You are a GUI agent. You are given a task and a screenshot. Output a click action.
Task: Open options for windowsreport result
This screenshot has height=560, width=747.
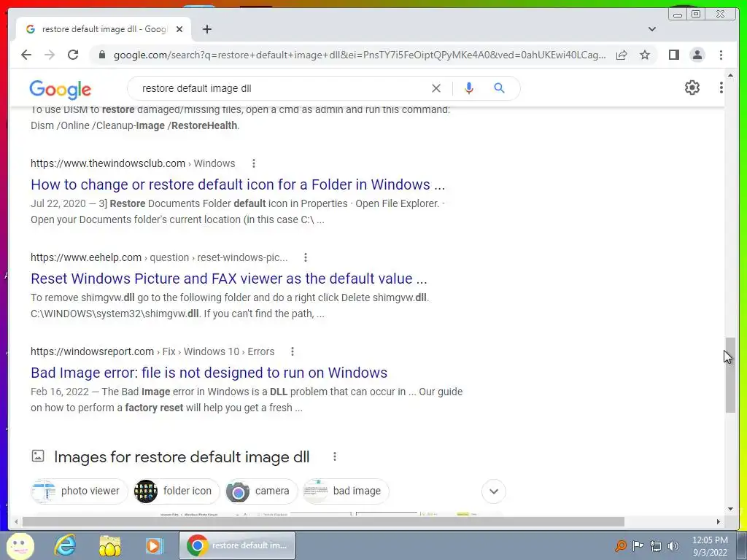[292, 351]
